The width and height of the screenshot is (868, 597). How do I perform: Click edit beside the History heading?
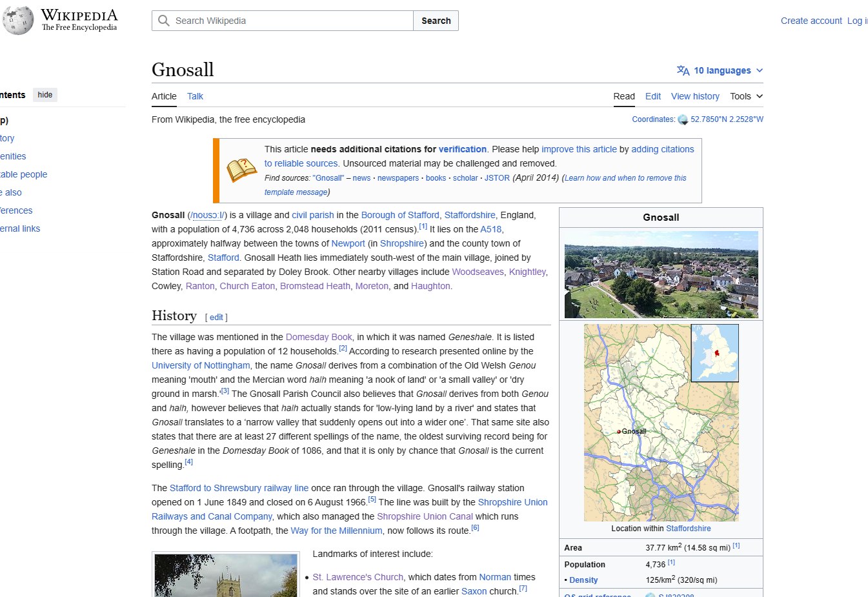tap(216, 317)
